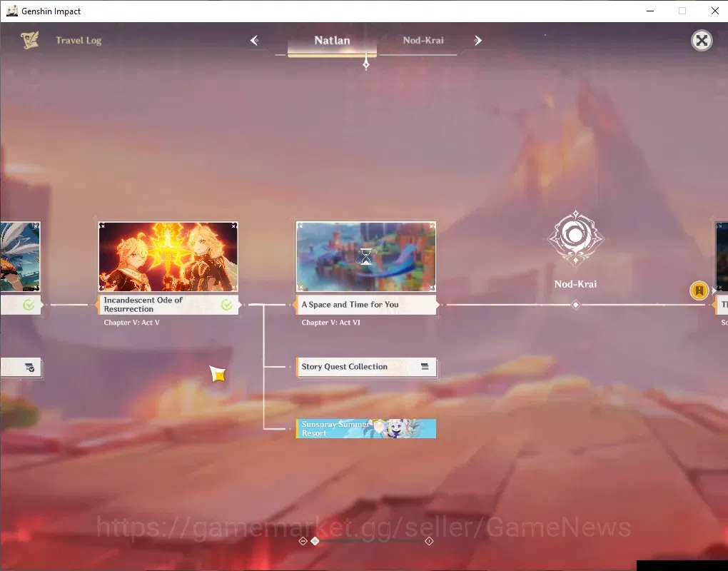Select the Natlan tab
This screenshot has height=571, width=728.
(332, 41)
